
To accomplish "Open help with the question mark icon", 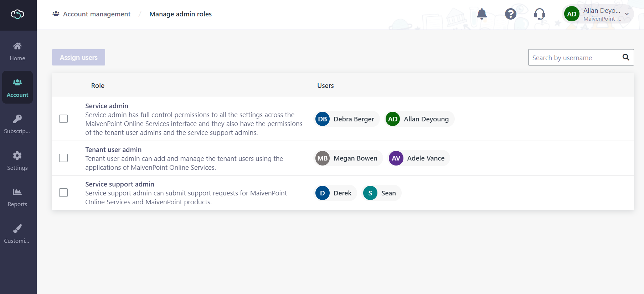I will pyautogui.click(x=511, y=14).
